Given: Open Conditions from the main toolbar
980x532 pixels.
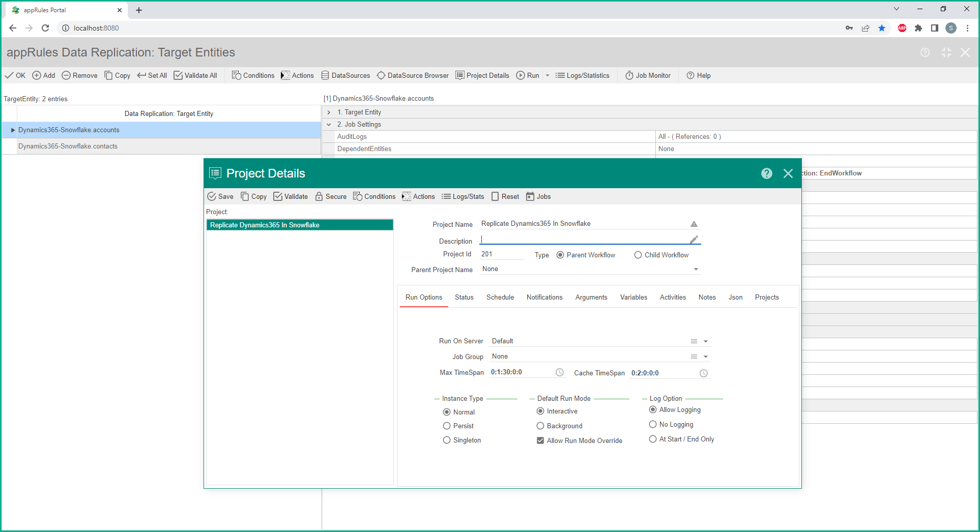Looking at the screenshot, I should coord(253,75).
